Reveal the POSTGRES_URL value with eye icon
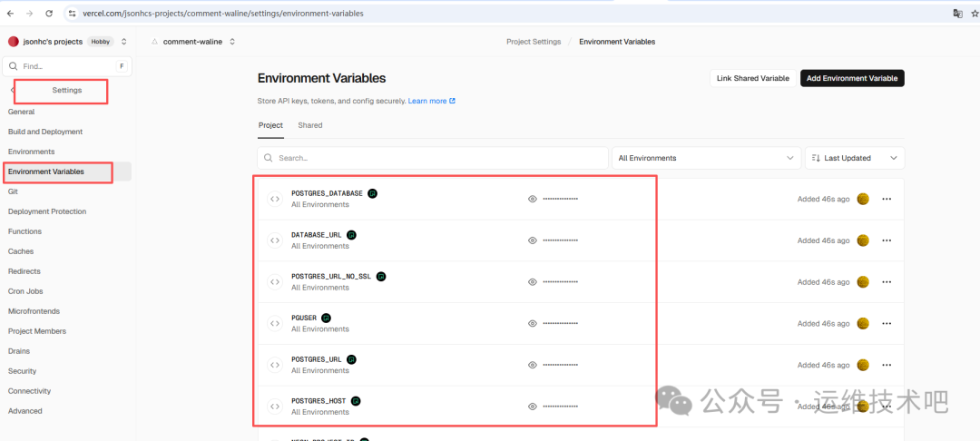Viewport: 980px width, 441px height. [533, 365]
